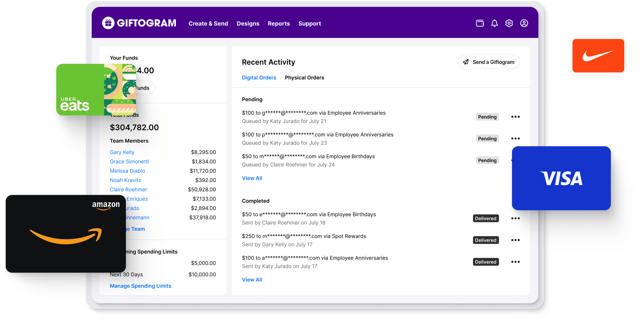This screenshot has height=321, width=644.
Task: Click Delivered badge on Katy Jurado's July 17 order
Action: pyautogui.click(x=486, y=262)
